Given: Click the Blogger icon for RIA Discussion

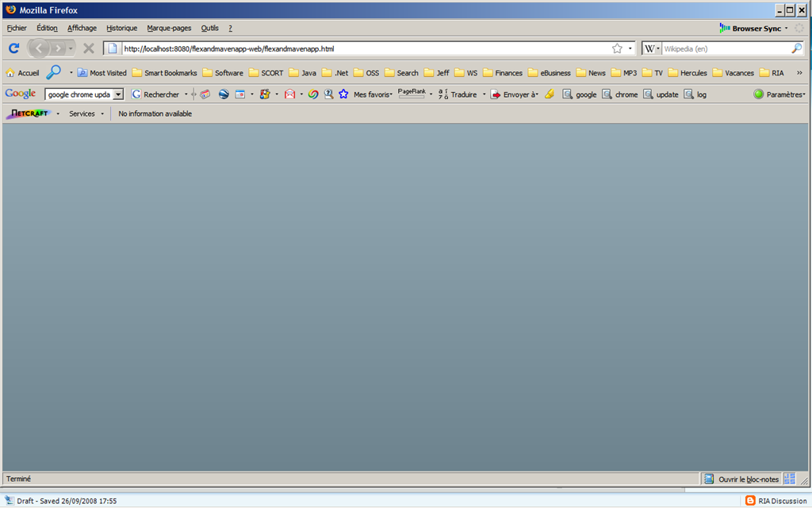Looking at the screenshot, I should tap(750, 501).
